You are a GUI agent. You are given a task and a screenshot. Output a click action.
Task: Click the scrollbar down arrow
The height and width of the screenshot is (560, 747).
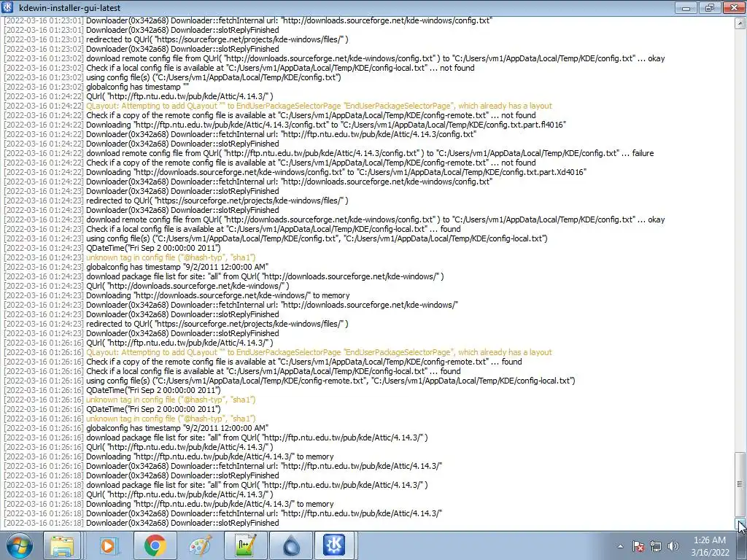(740, 524)
